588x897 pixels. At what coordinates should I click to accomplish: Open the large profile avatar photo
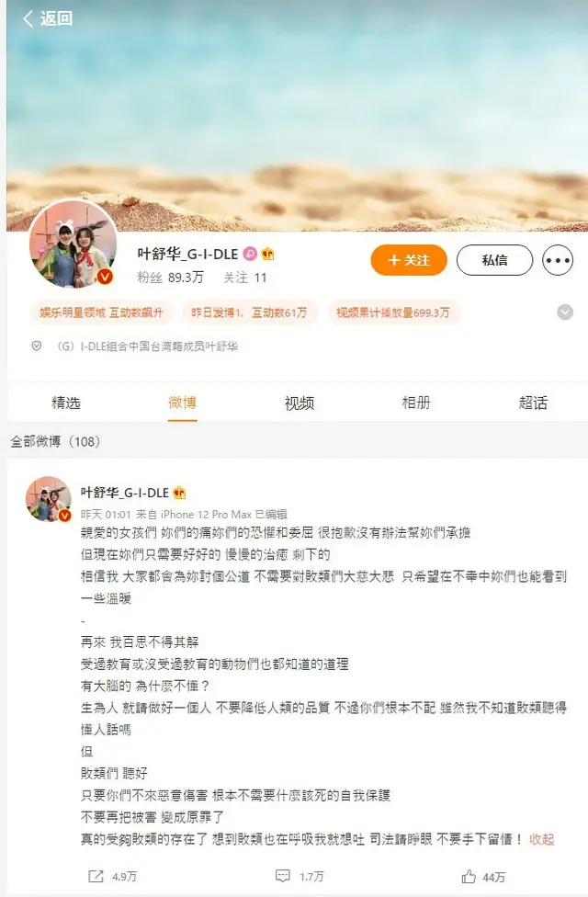73,244
